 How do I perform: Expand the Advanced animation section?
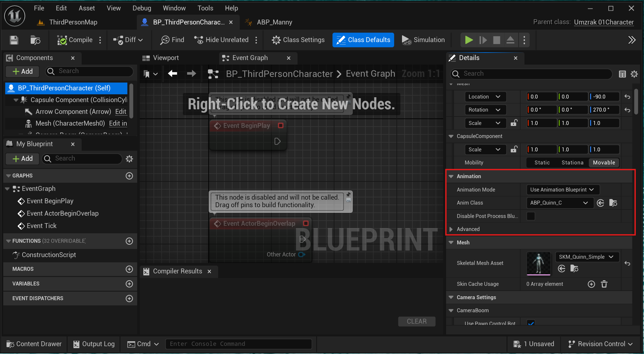coord(451,229)
